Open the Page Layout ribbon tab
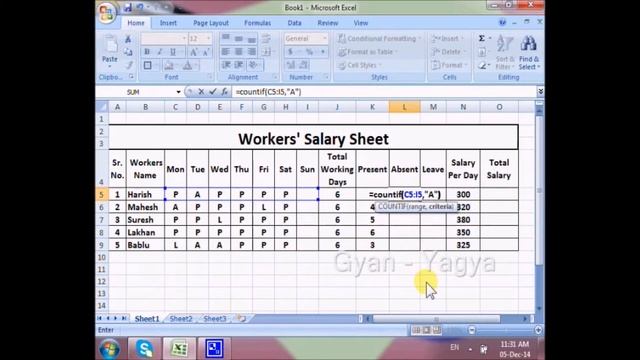The image size is (640, 360). 211,23
